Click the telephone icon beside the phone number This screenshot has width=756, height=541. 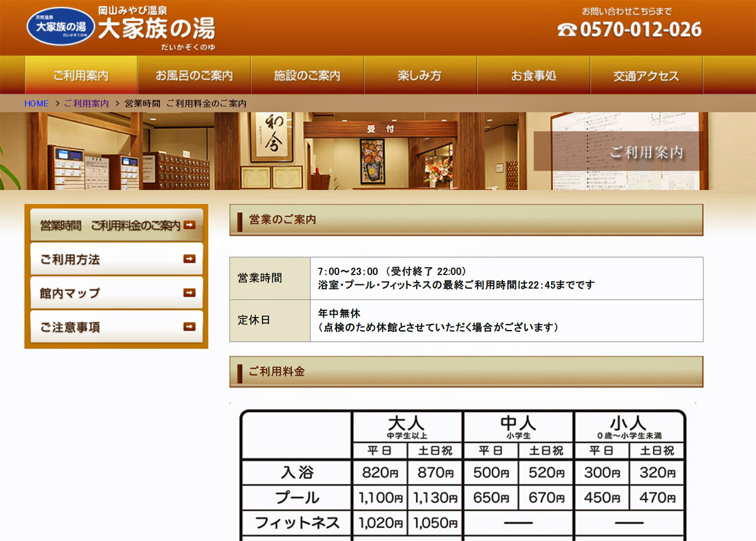coord(567,30)
